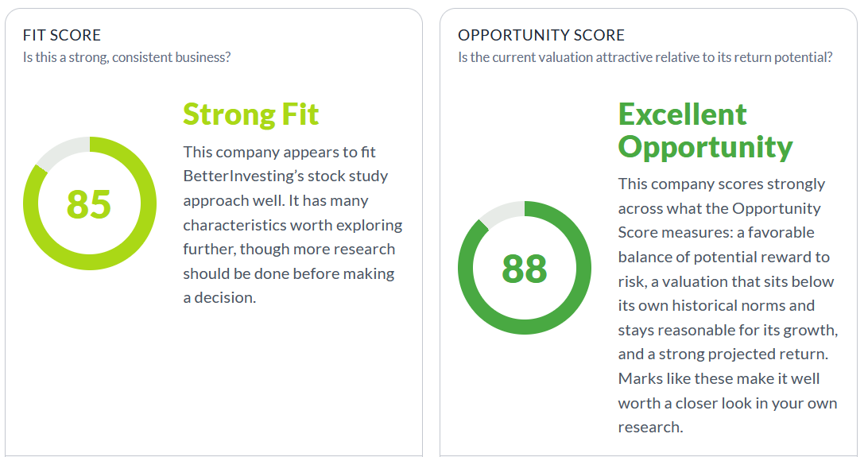Screen dimensions: 868x457
Task: Click 'This company scores strongly' text line
Action: [721, 184]
